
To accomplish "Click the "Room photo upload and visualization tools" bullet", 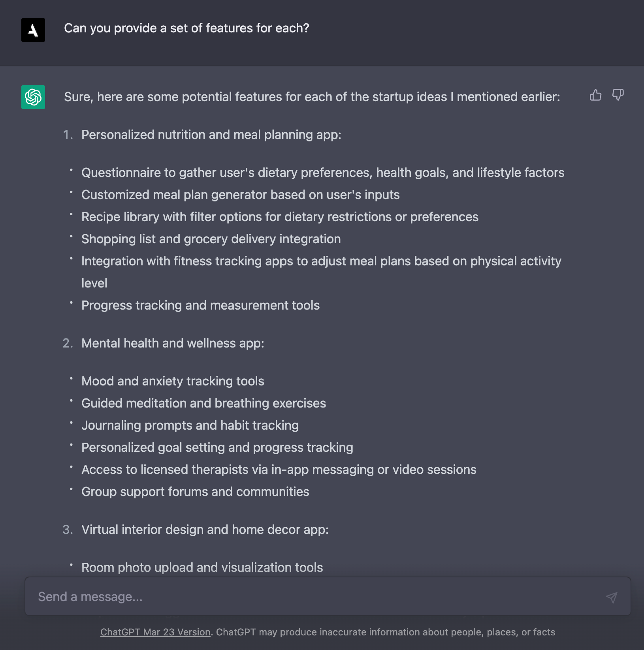I will pyautogui.click(x=202, y=568).
